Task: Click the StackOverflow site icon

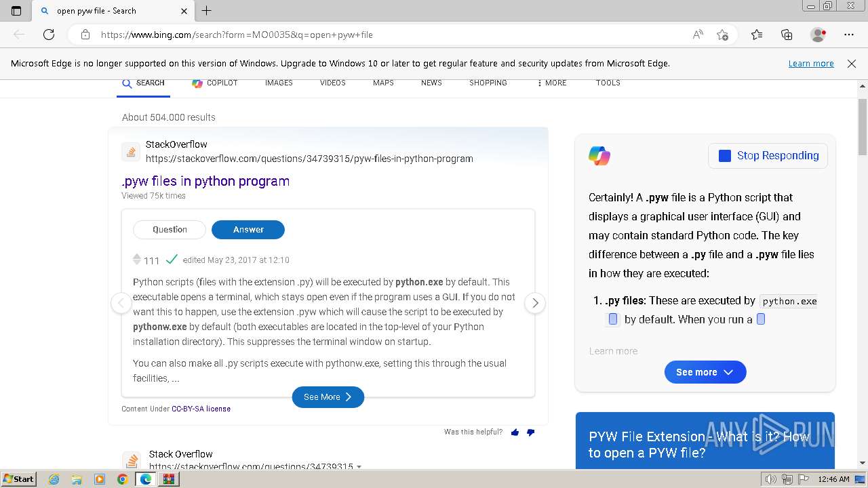Action: click(x=131, y=152)
